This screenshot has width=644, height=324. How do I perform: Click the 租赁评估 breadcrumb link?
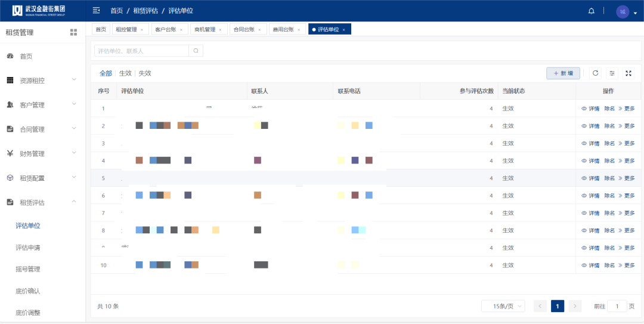tap(146, 11)
